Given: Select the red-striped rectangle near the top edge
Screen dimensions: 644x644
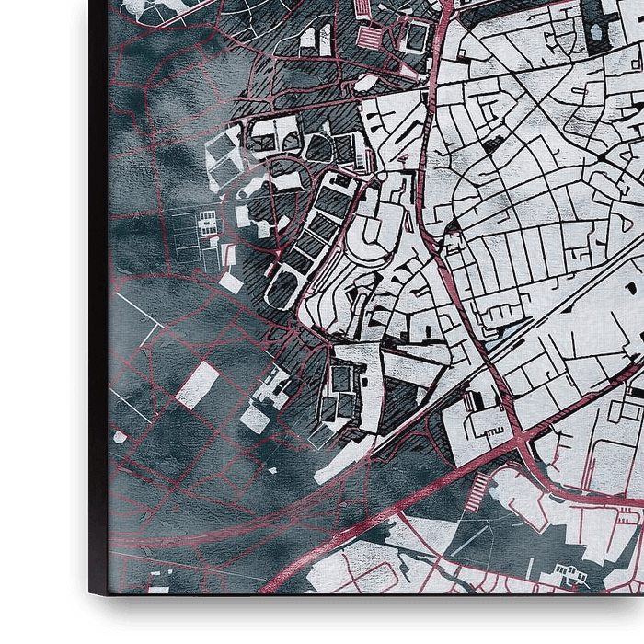Looking at the screenshot, I should (x=367, y=37).
